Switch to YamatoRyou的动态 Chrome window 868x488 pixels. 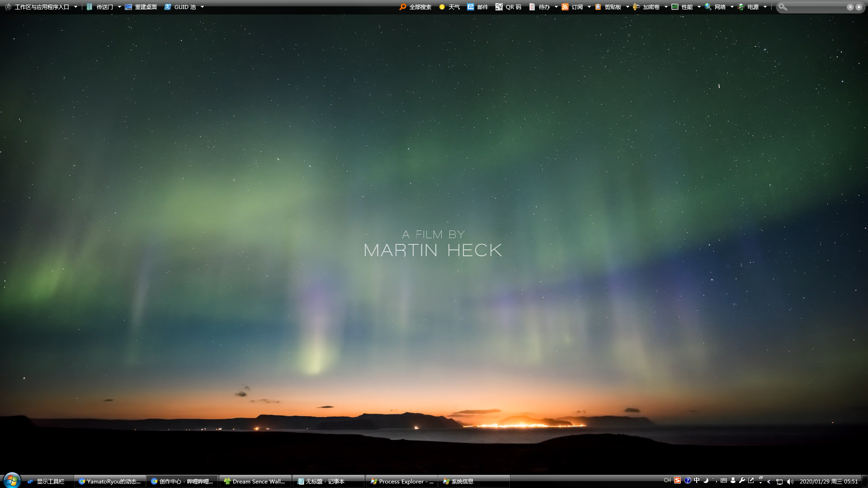110,482
